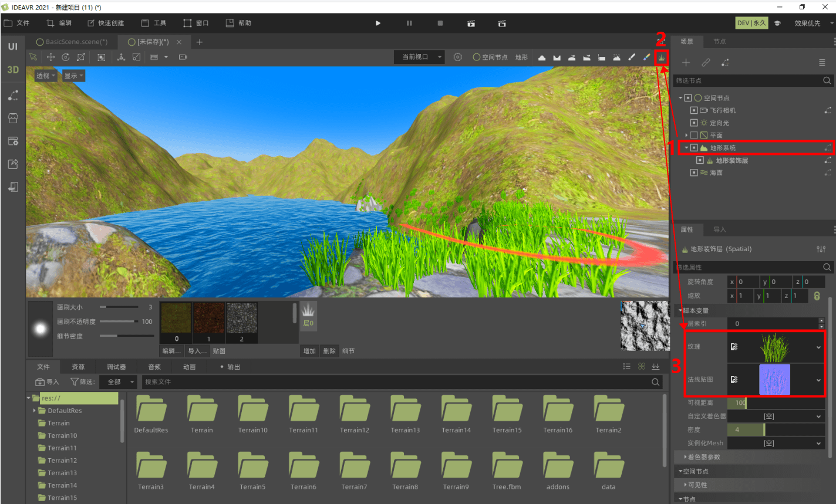Select the lower terrain brush icon
Screen dimensions: 836x504
pos(557,57)
